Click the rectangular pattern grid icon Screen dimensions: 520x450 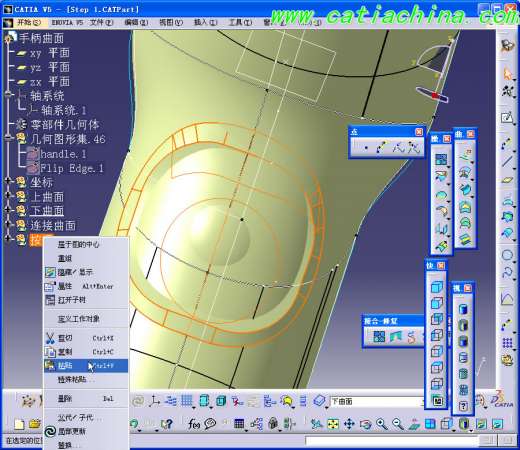tap(507, 342)
